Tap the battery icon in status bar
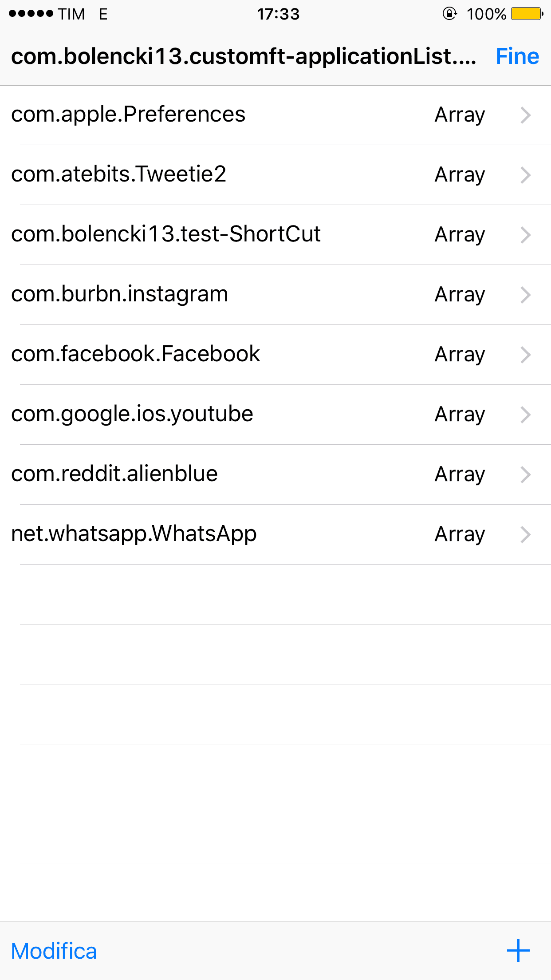This screenshot has height=980, width=551. click(x=527, y=14)
